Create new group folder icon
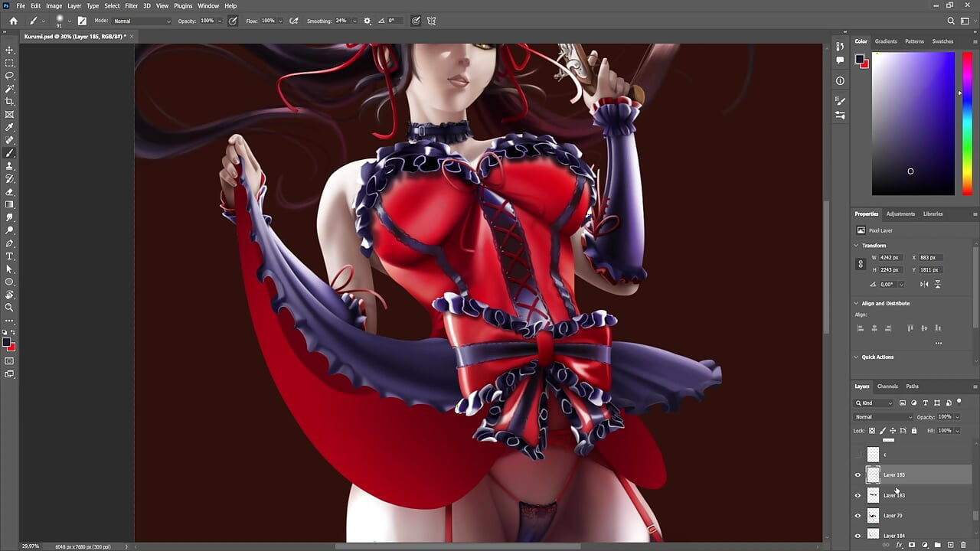The image size is (980, 551). click(937, 545)
